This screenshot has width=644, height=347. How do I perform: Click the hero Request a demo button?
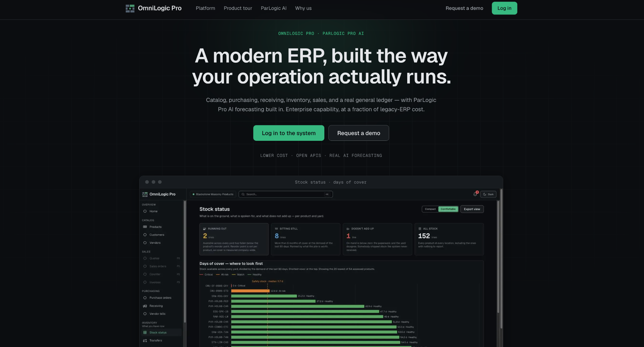click(359, 133)
